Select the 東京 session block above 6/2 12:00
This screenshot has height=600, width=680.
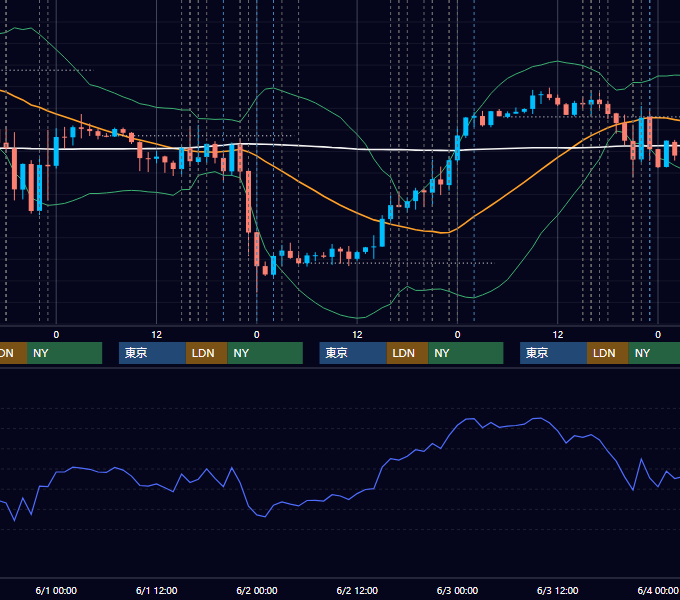pyautogui.click(x=353, y=353)
